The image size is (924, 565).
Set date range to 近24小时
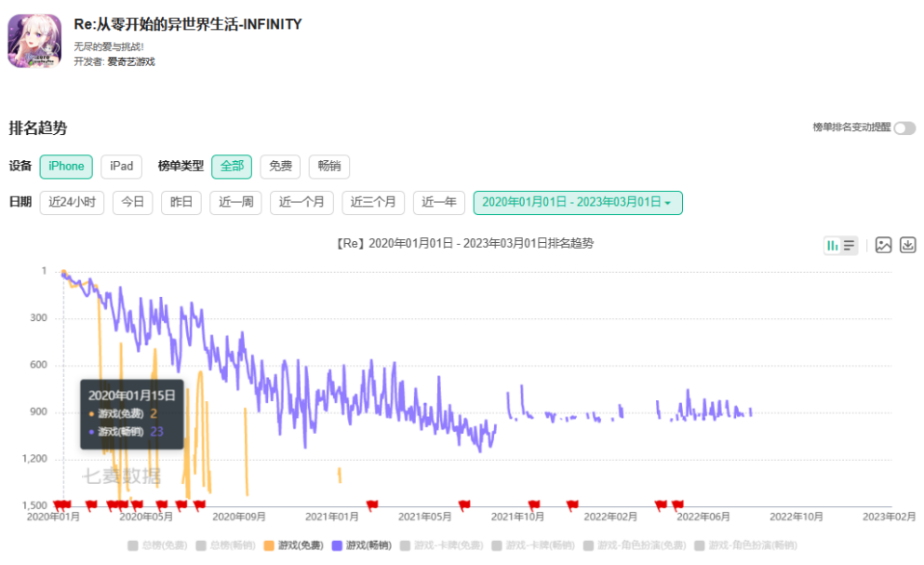(x=72, y=202)
